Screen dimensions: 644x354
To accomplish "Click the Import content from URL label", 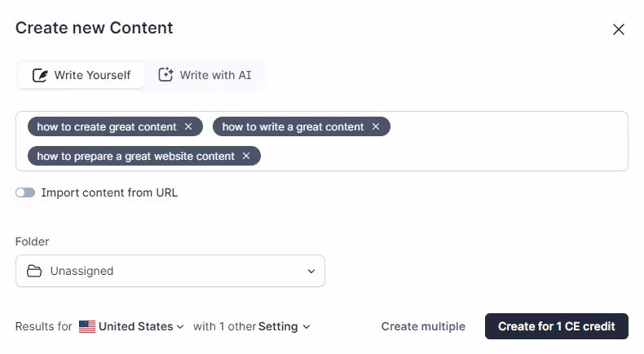I will [109, 193].
